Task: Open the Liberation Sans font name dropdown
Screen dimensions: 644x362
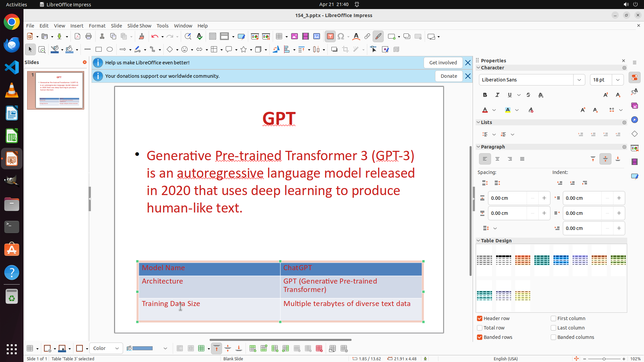Action: (579, 80)
